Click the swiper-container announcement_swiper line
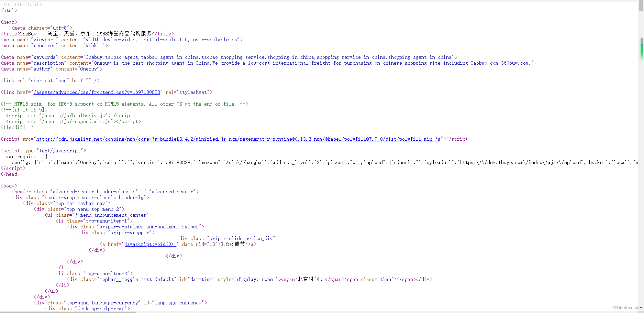The image size is (644, 313). click(135, 227)
